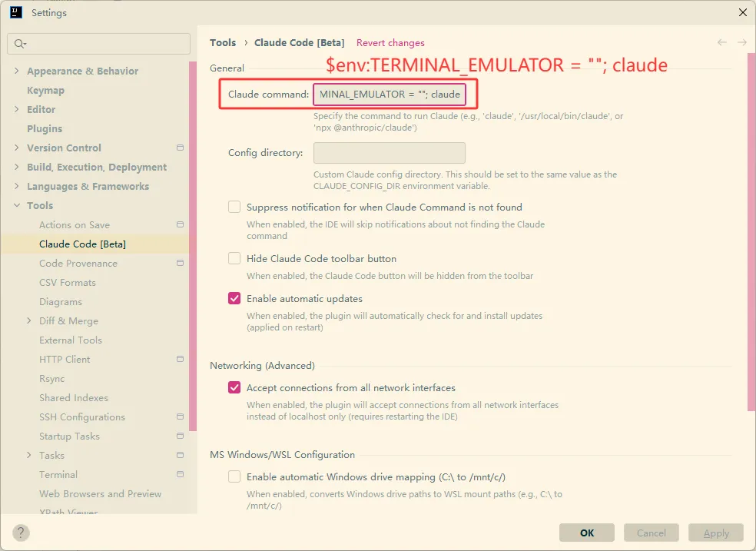Click project-level icon next to Code Provenance
This screenshot has width=756, height=551.
181,264
